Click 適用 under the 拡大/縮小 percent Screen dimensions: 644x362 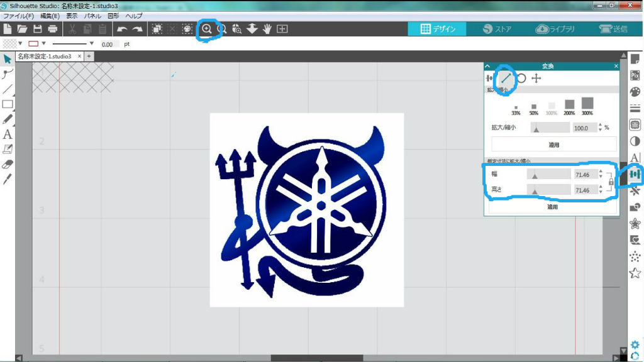pyautogui.click(x=554, y=145)
